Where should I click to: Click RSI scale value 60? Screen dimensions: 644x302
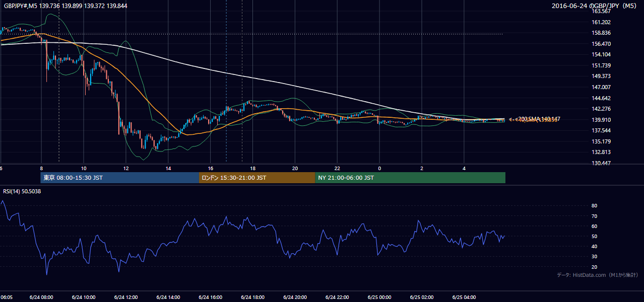(594, 226)
